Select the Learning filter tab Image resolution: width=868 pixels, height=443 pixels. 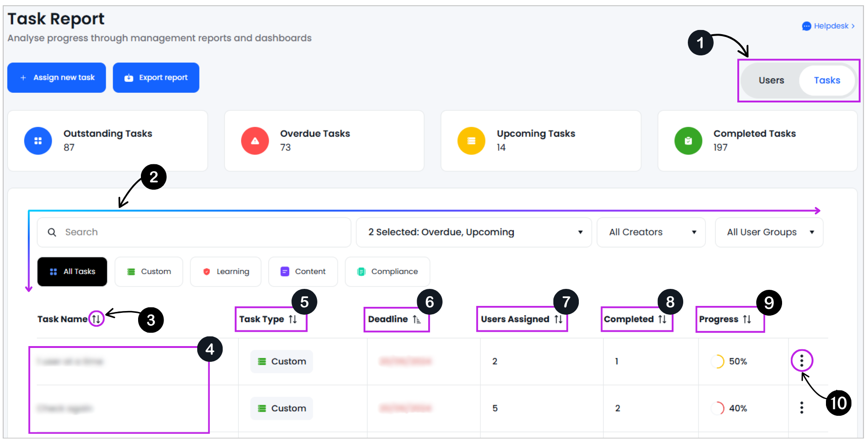[225, 271]
